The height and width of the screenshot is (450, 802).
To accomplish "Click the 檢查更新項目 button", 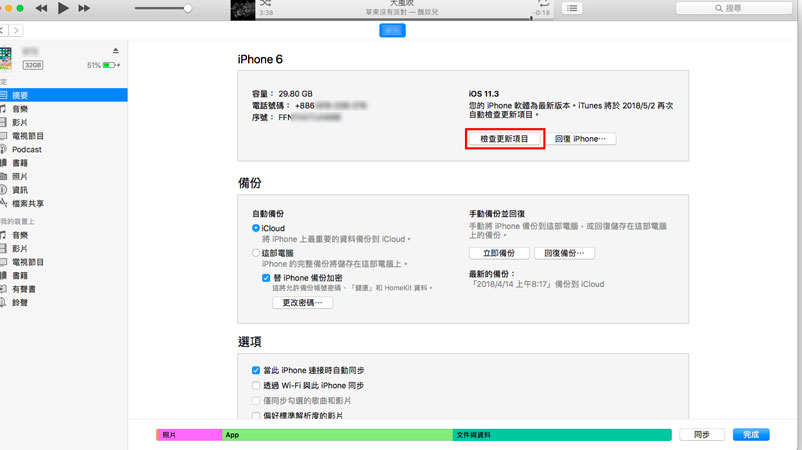I will (504, 139).
